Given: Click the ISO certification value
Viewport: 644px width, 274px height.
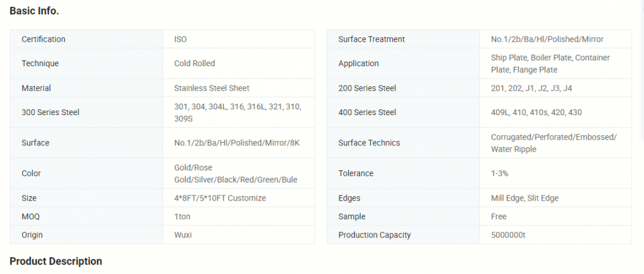Looking at the screenshot, I should click(x=180, y=39).
